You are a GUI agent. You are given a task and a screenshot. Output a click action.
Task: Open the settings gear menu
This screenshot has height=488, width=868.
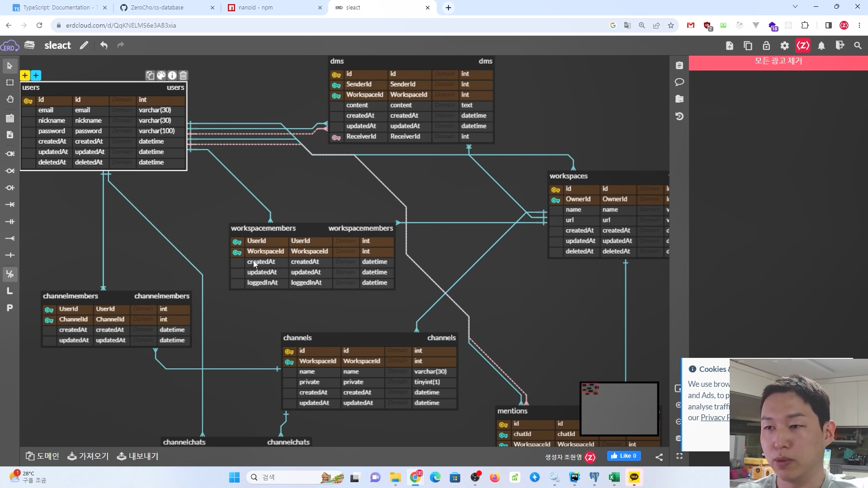785,46
